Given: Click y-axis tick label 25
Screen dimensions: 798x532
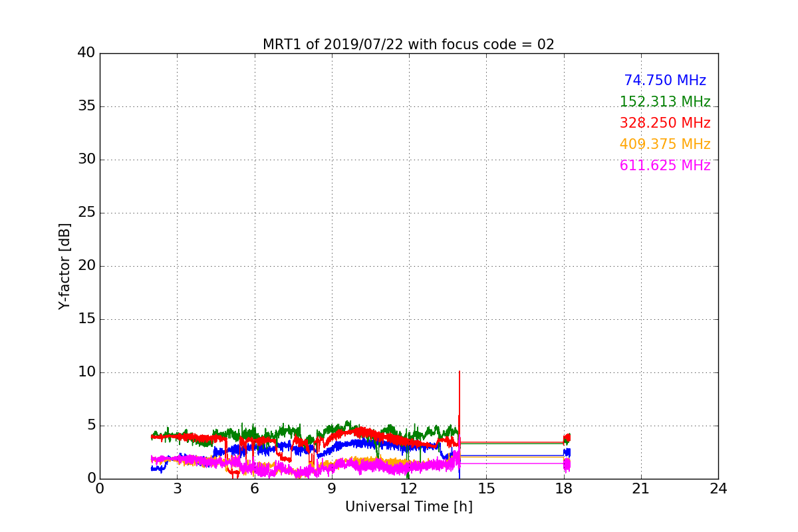Looking at the screenshot, I should 86,213.
